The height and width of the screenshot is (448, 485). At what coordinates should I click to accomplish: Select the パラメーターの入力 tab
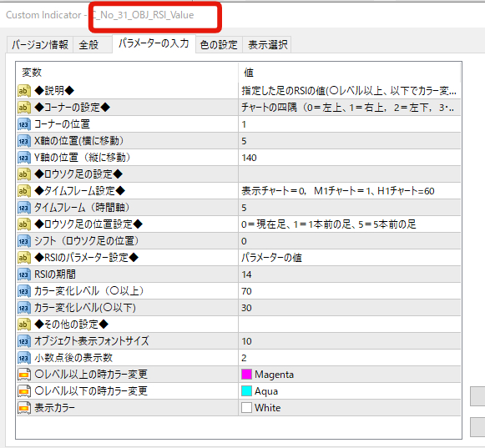154,43
